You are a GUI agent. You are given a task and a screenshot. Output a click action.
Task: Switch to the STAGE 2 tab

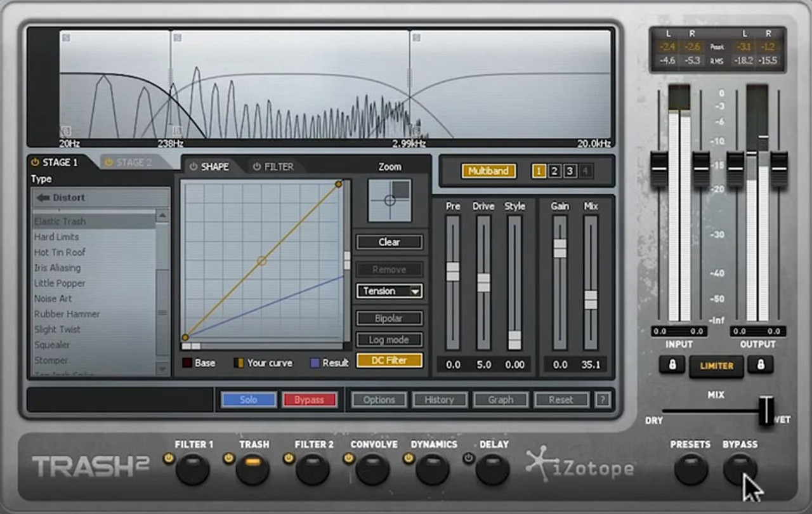[129, 162]
